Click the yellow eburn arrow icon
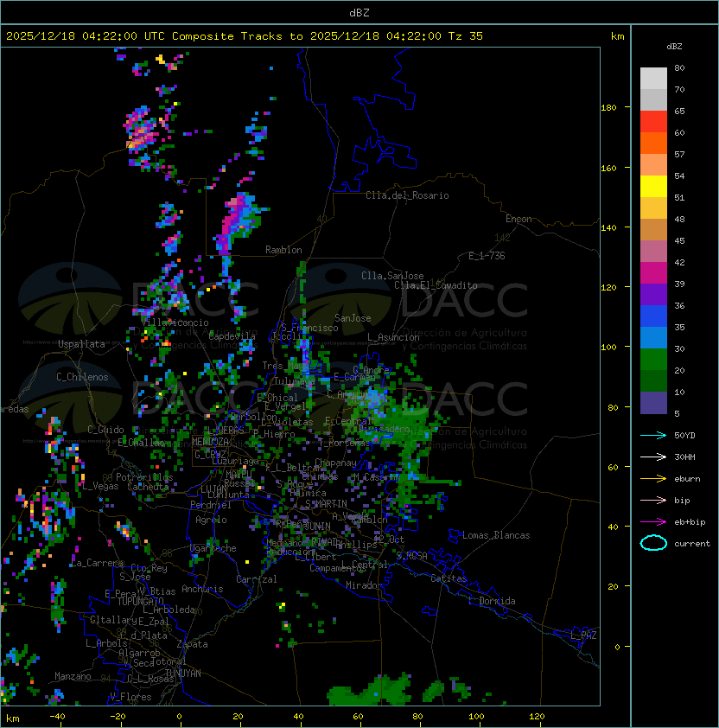Viewport: 719px width, 728px height. pos(653,479)
